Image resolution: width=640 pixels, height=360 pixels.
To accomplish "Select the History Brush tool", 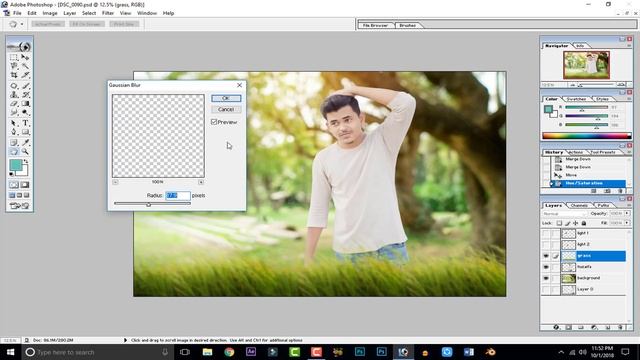I will click(25, 94).
